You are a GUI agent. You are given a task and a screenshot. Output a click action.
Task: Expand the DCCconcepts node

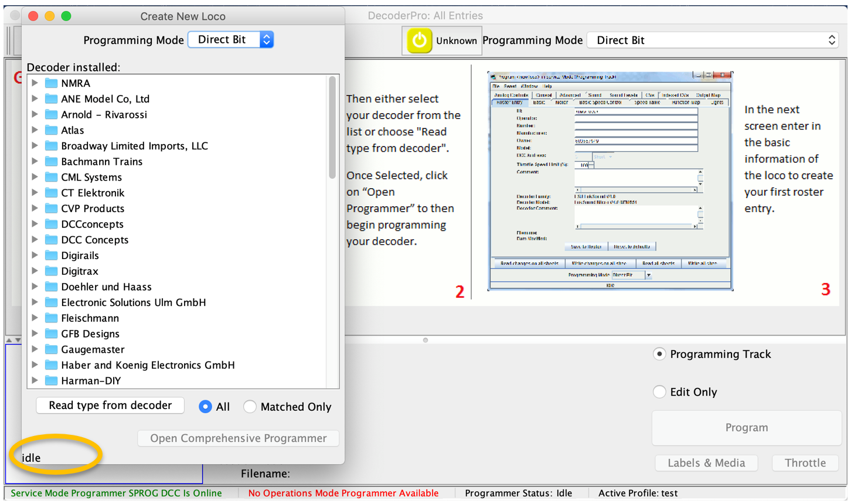click(x=35, y=224)
